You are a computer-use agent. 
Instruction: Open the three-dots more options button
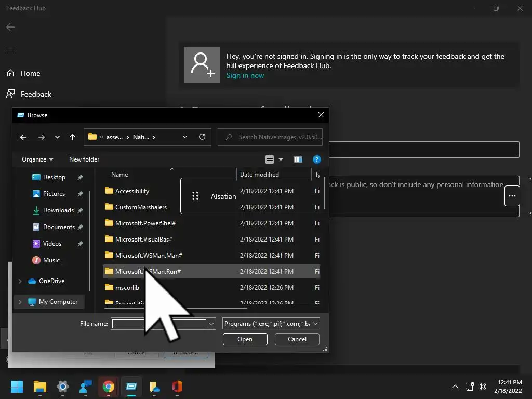click(x=512, y=196)
